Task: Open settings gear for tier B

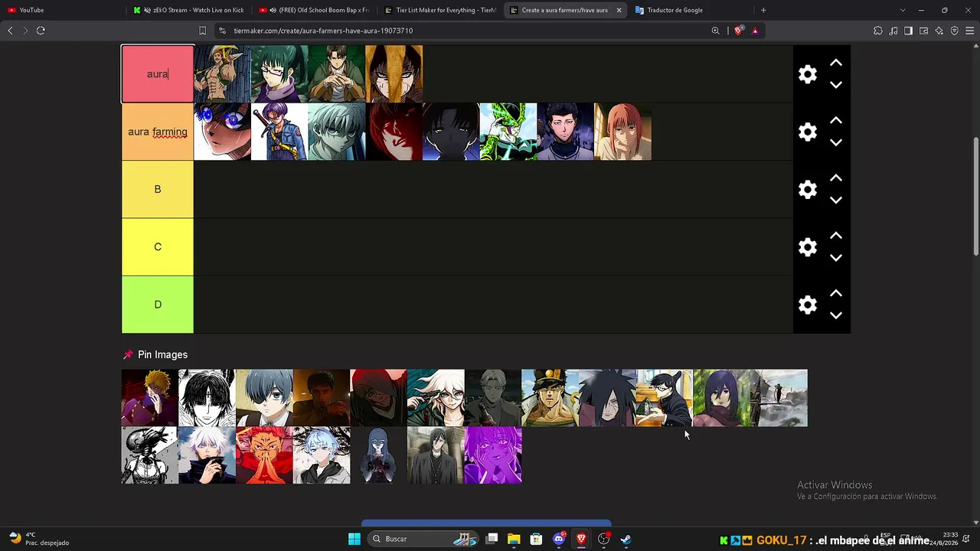Action: point(808,189)
